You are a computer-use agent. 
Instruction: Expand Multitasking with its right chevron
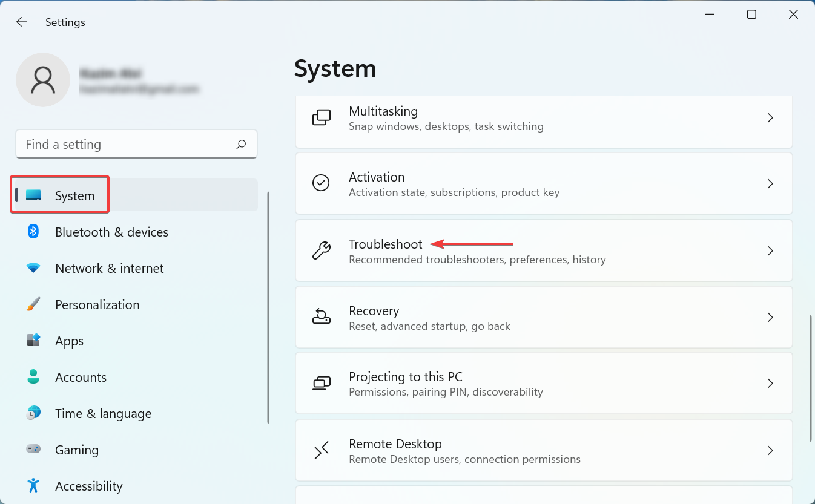(770, 118)
